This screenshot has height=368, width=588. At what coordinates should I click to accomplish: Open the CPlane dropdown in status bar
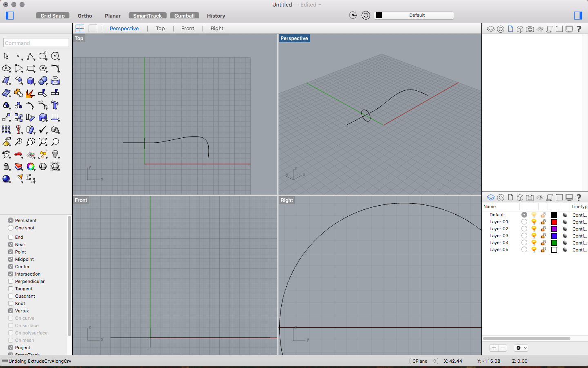tap(424, 361)
